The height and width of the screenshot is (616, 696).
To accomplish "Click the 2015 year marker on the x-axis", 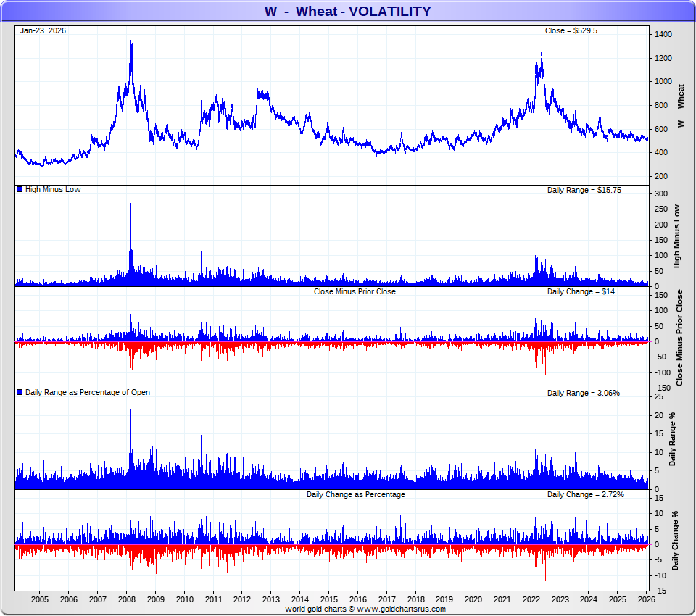I will click(x=328, y=599).
